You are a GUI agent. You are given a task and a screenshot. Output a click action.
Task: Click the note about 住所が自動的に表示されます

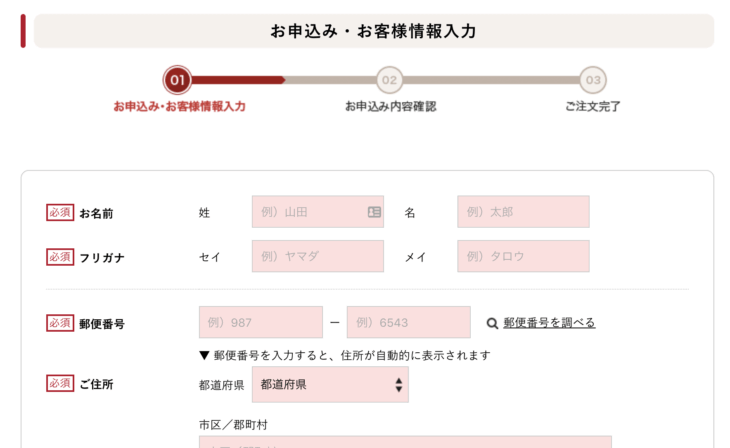click(x=345, y=355)
